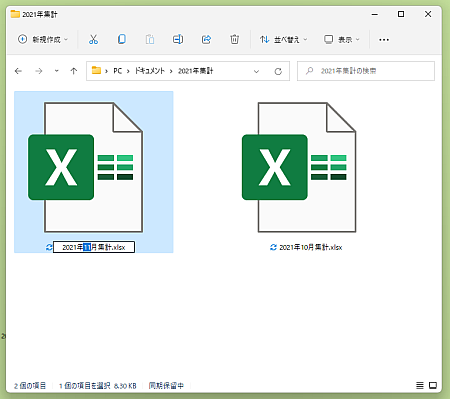Close the 2021年集計 window
The width and height of the screenshot is (450, 399).
pos(428,14)
